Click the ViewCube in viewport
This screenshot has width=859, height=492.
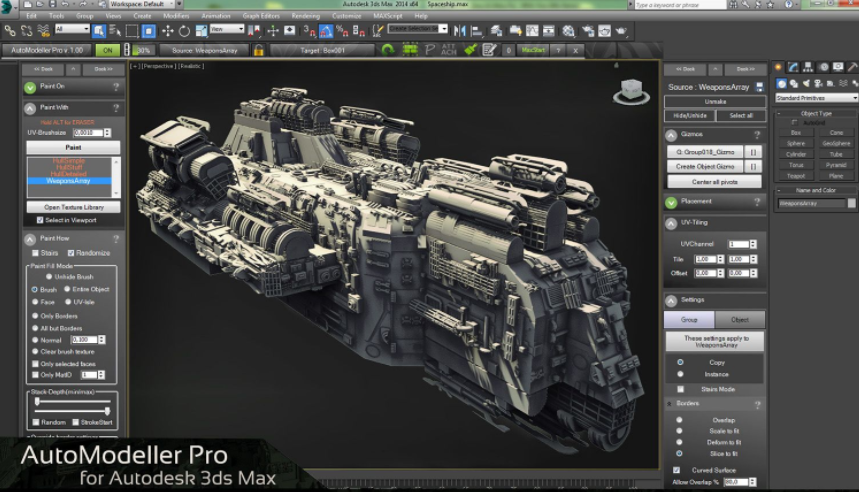tap(632, 91)
